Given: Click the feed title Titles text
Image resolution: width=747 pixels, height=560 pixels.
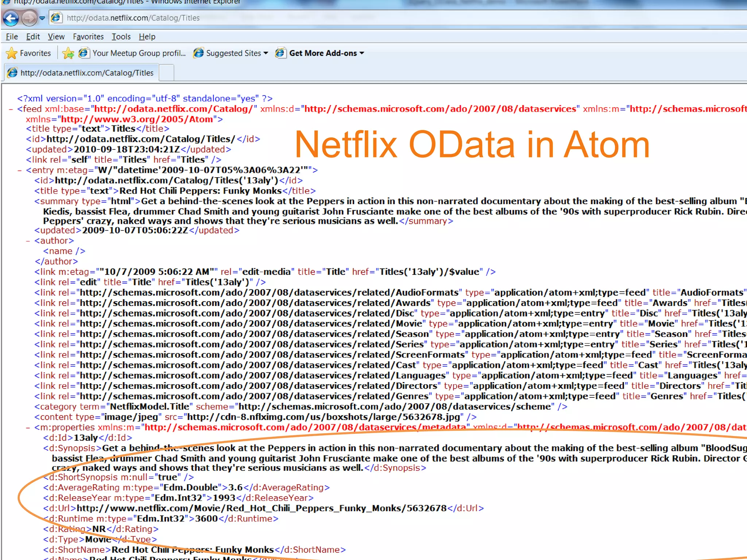Looking at the screenshot, I should (123, 129).
